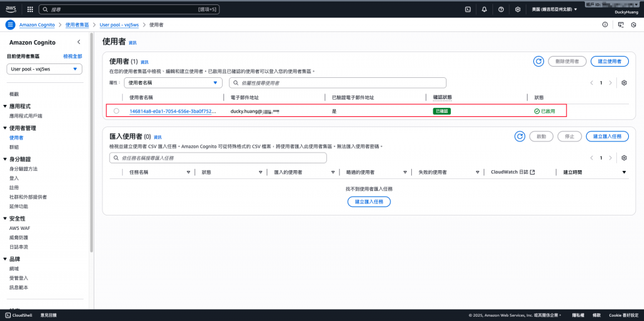
Task: Collapse the 應用程式 sidebar section
Action: coord(5,106)
